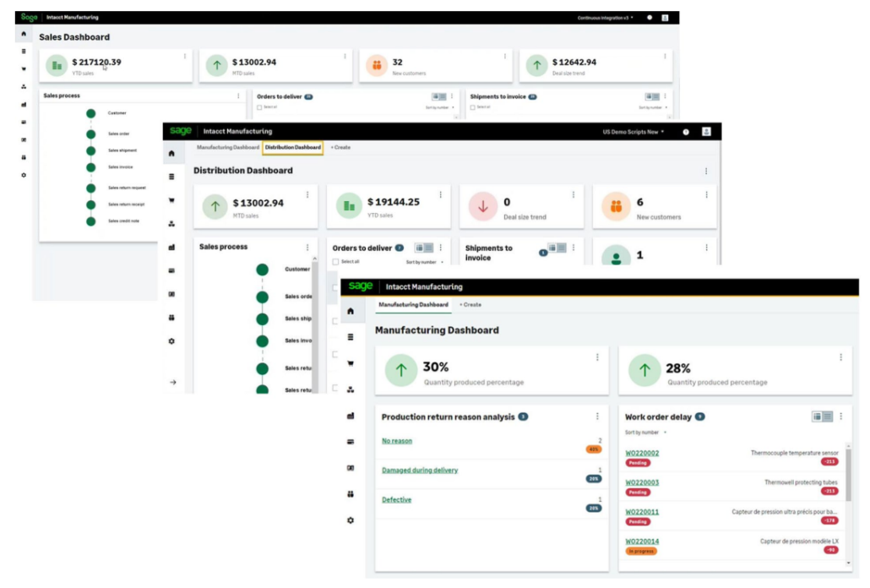Check 'Select all' in Sales Dashboard Shipments to invoice
The width and height of the screenshot is (870, 588).
(473, 107)
